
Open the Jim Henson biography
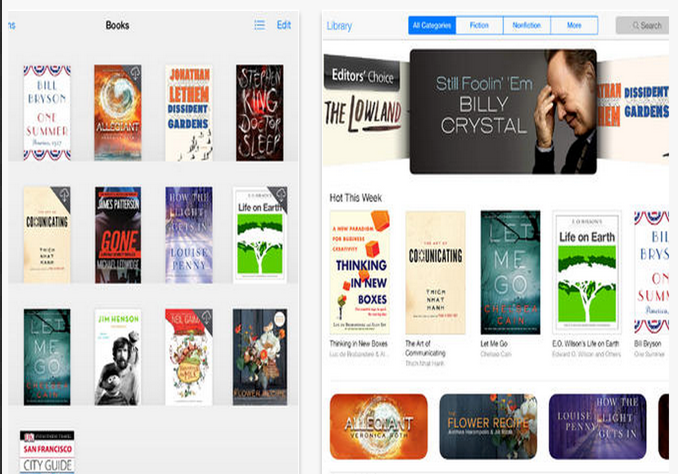118,357
